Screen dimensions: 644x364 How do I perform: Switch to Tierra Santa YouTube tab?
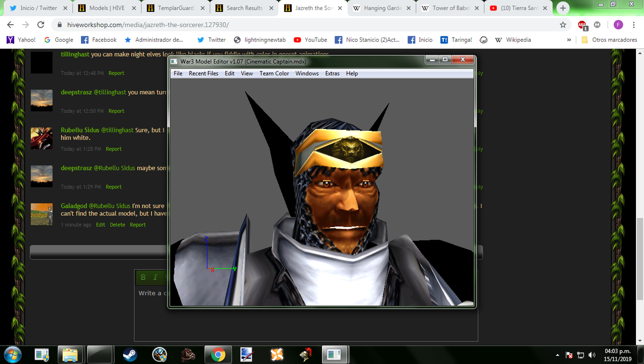(518, 8)
